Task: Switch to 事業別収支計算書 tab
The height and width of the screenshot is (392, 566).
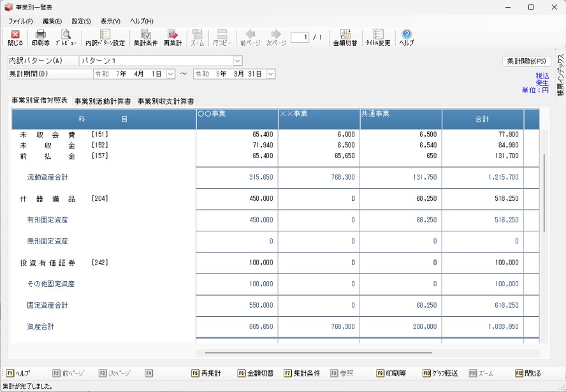Action: pyautogui.click(x=165, y=101)
